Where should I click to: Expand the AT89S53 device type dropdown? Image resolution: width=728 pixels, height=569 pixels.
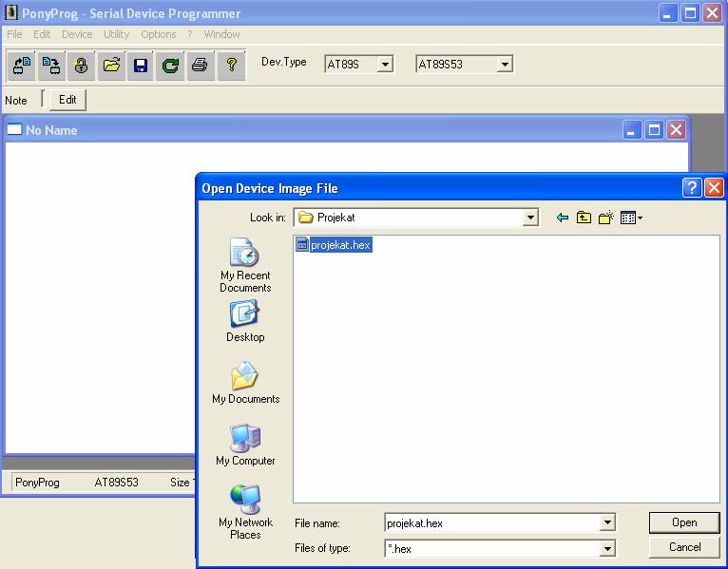[x=505, y=64]
